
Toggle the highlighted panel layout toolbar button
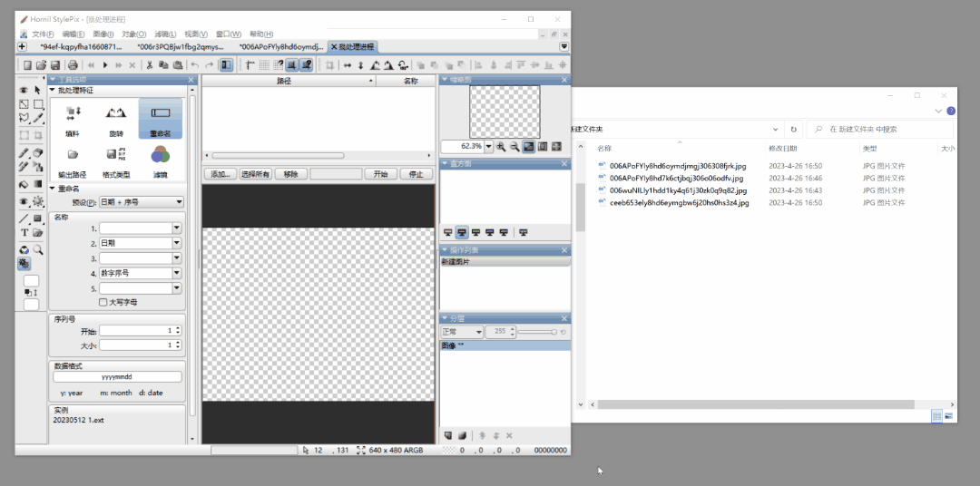coord(226,65)
